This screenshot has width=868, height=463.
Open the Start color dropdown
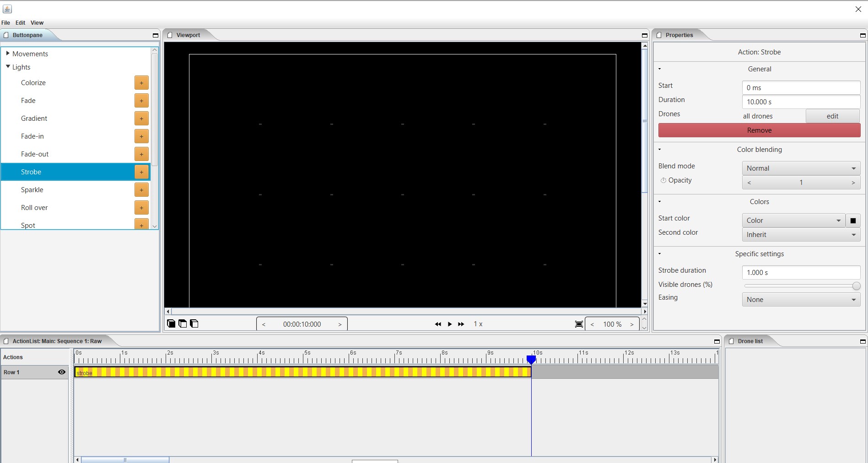click(793, 221)
